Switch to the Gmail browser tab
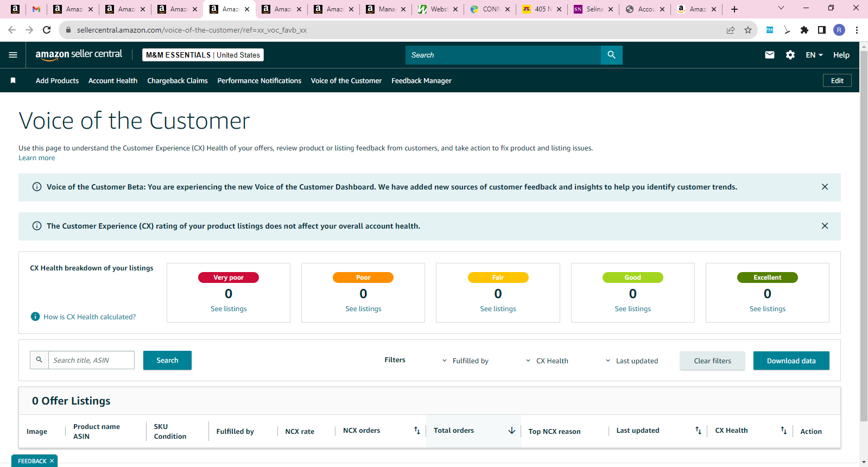This screenshot has width=868, height=467. (36, 9)
